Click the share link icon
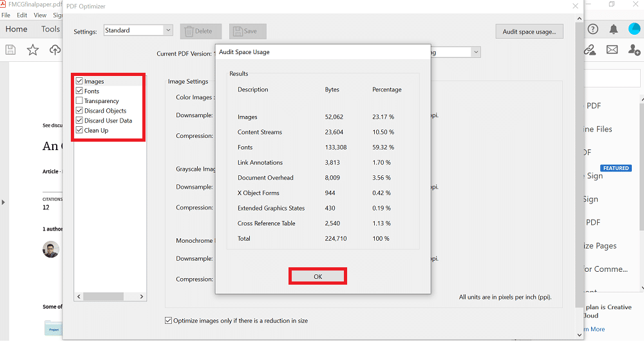 pyautogui.click(x=589, y=50)
